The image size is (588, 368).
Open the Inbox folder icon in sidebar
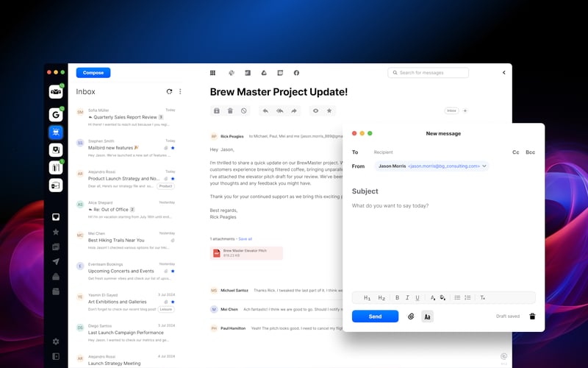(x=56, y=217)
